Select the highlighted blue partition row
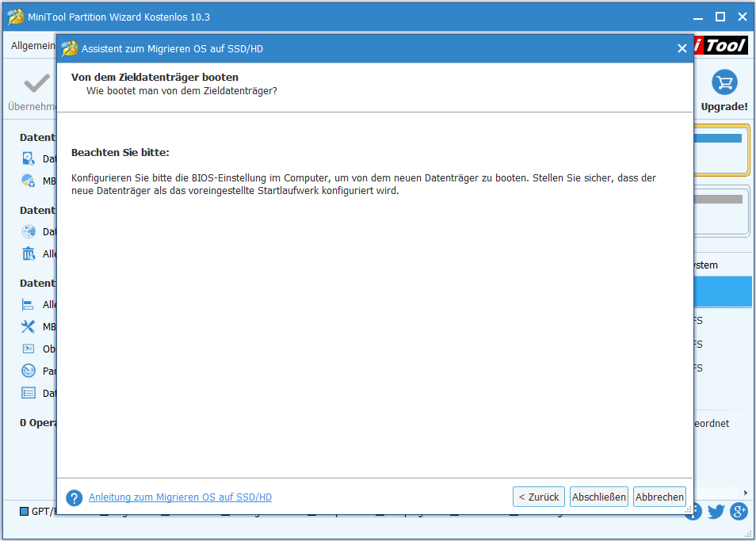The image size is (756, 541). 723,291
